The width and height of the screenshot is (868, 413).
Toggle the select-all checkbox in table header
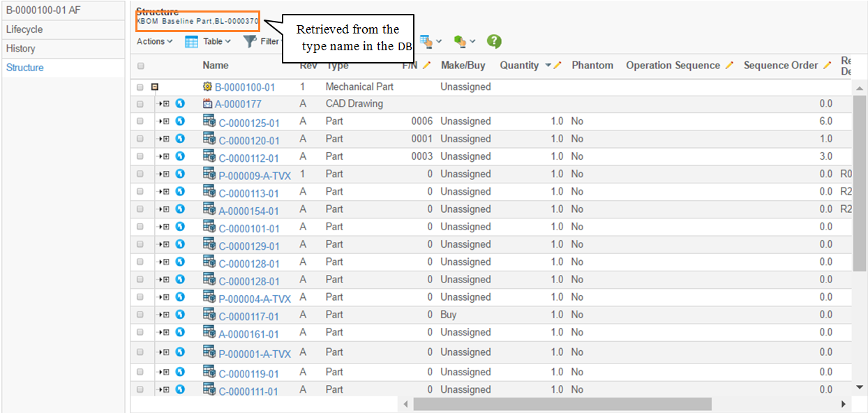(x=141, y=66)
